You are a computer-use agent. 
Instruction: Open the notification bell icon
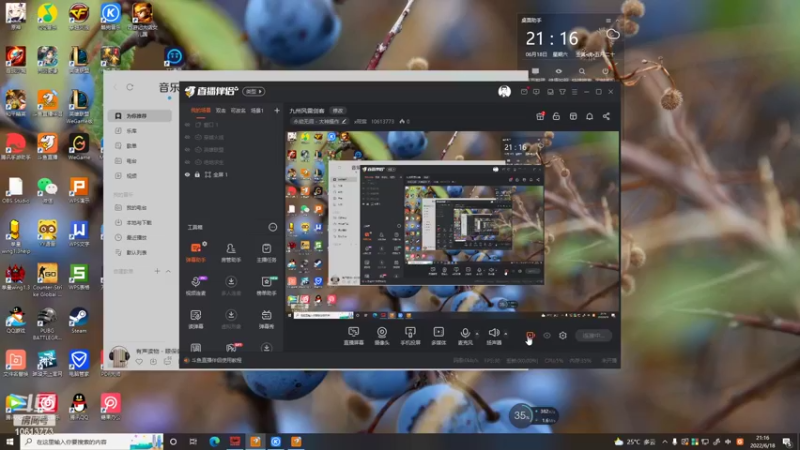589,116
